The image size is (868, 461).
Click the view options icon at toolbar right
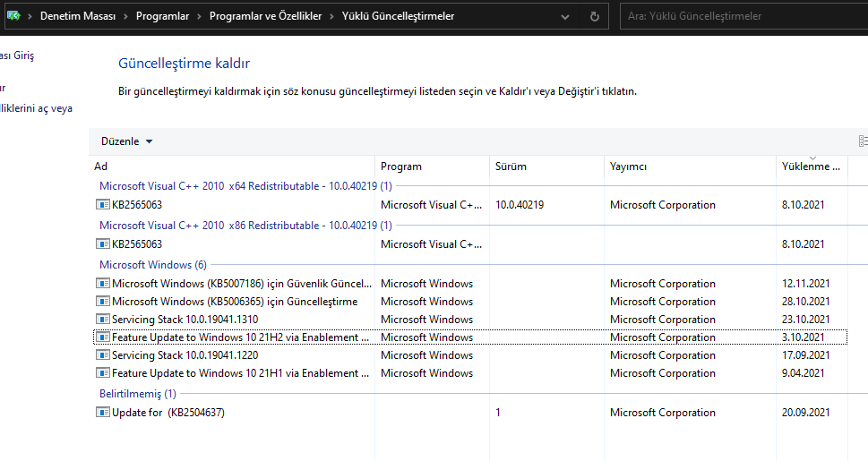pos(863,141)
